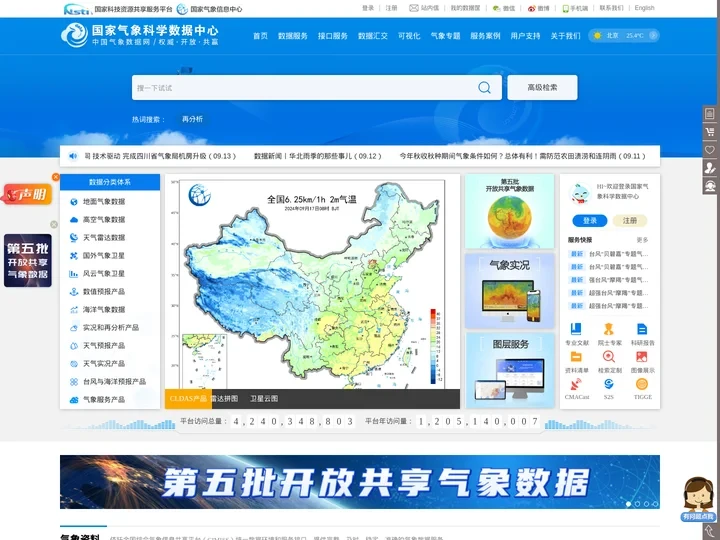This screenshot has width=720, height=540.
Task: Select 数值预报产品 category
Action: (x=104, y=292)
